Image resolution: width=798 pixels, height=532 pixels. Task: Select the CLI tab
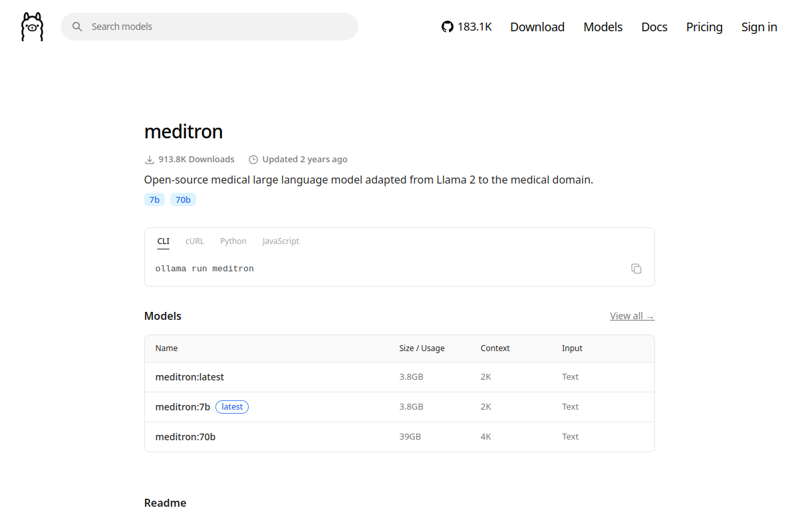tap(164, 241)
